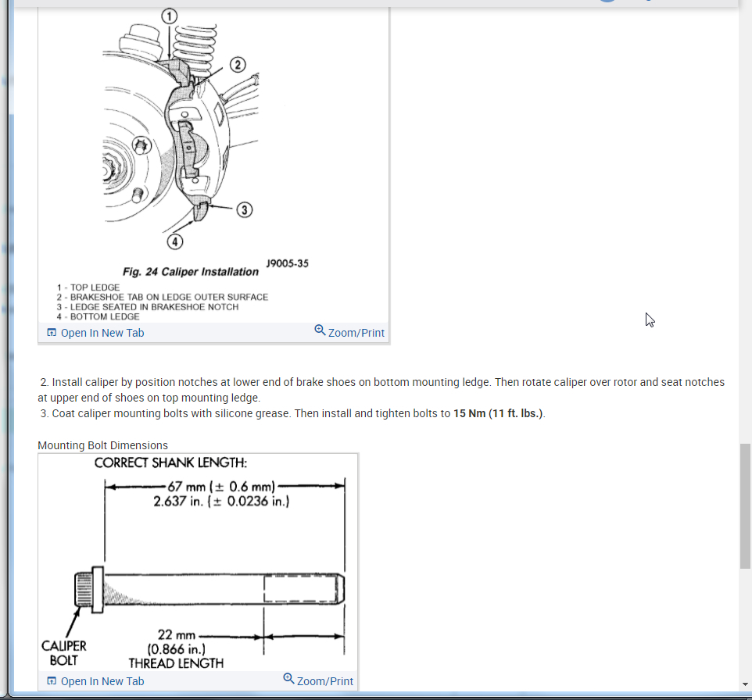Image resolution: width=752 pixels, height=700 pixels.
Task: Click the legend line '1 - TOP LEDGE'
Action: pos(88,287)
